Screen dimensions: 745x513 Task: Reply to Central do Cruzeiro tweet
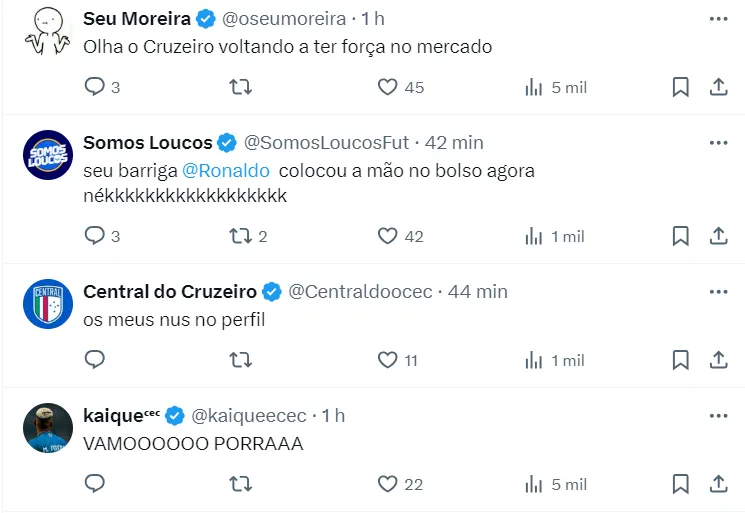click(x=95, y=360)
